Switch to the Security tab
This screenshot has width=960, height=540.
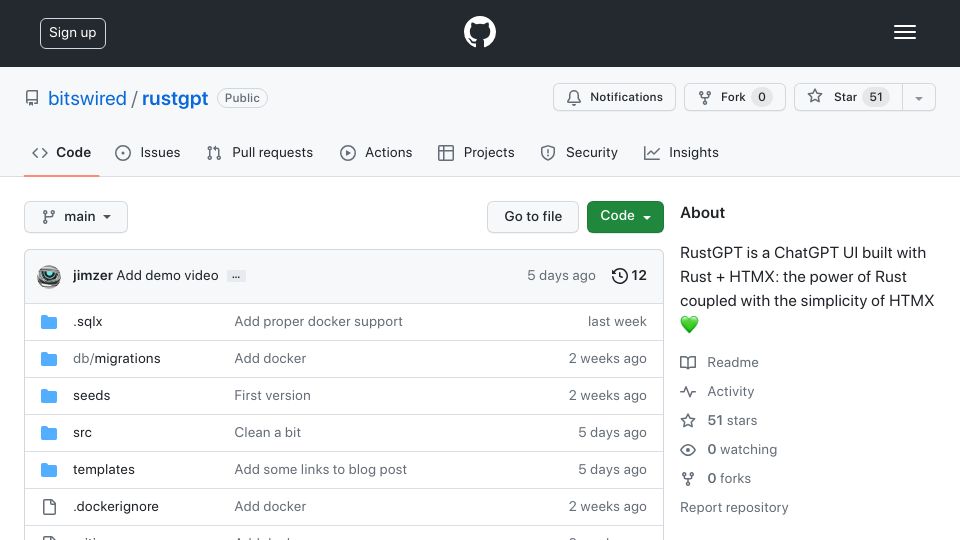click(x=579, y=152)
